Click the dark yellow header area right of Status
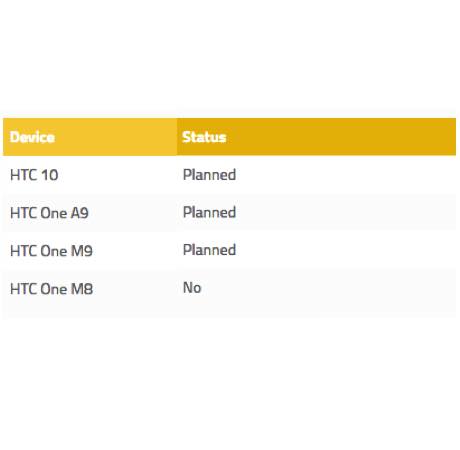Screen dimensions: 460x450 340,137
